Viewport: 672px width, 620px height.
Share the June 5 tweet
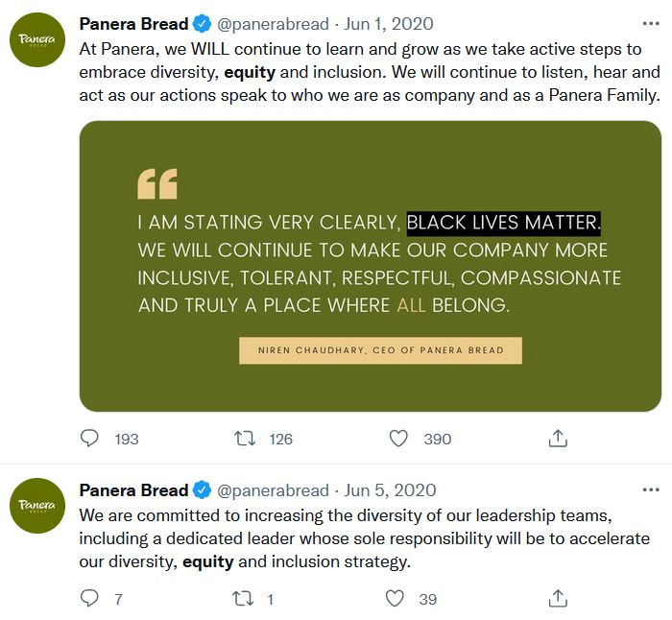point(557,599)
